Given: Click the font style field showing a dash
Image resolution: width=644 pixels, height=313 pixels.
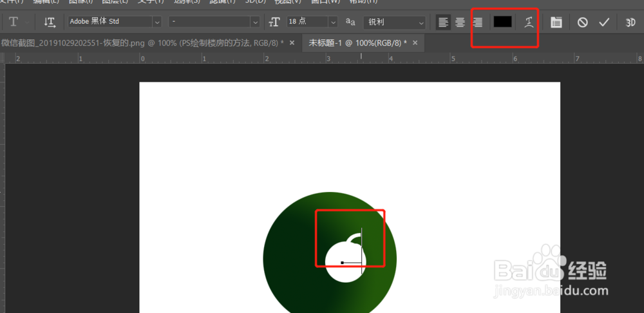Looking at the screenshot, I should tap(209, 22).
